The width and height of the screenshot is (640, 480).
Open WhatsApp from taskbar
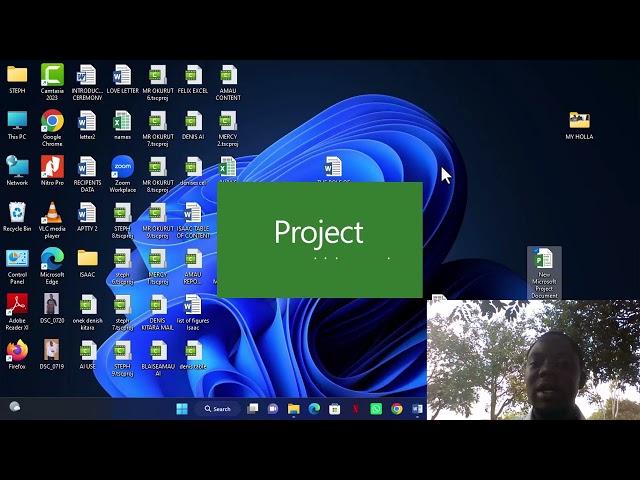pyautogui.click(x=376, y=409)
